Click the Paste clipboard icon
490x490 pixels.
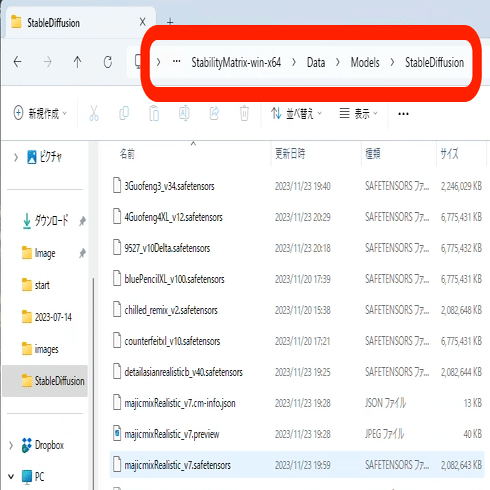coord(154,113)
